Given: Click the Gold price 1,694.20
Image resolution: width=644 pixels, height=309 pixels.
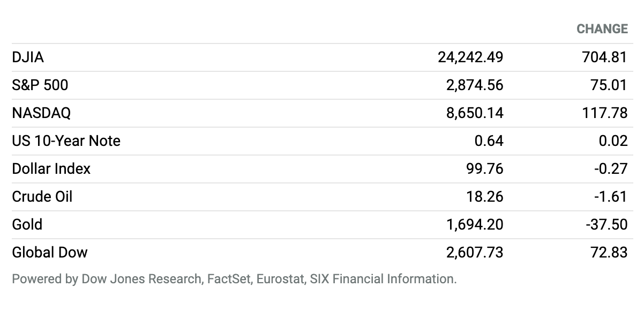Looking at the screenshot, I should pyautogui.click(x=475, y=224).
